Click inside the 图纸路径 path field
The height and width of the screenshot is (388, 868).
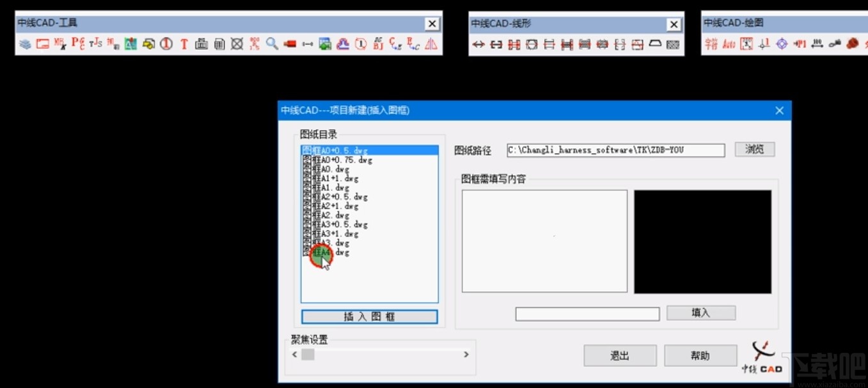click(x=614, y=150)
